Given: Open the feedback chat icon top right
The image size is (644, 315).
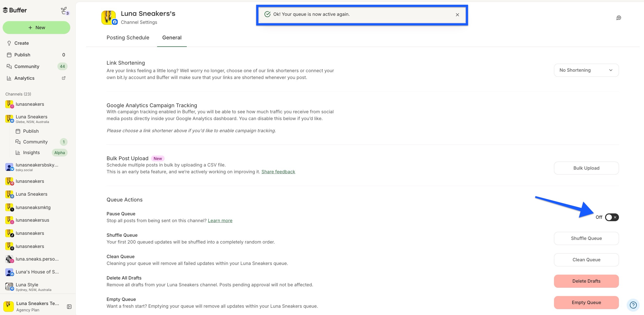Looking at the screenshot, I should tap(618, 18).
